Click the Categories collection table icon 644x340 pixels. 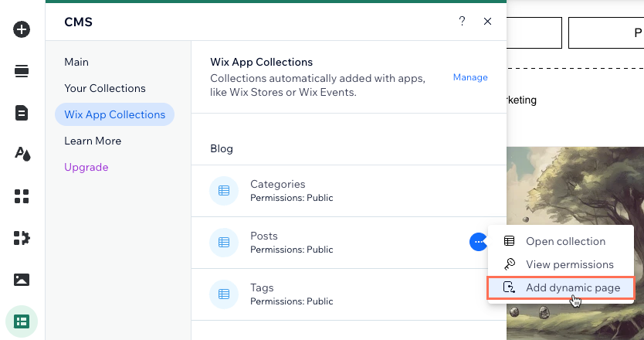(224, 191)
